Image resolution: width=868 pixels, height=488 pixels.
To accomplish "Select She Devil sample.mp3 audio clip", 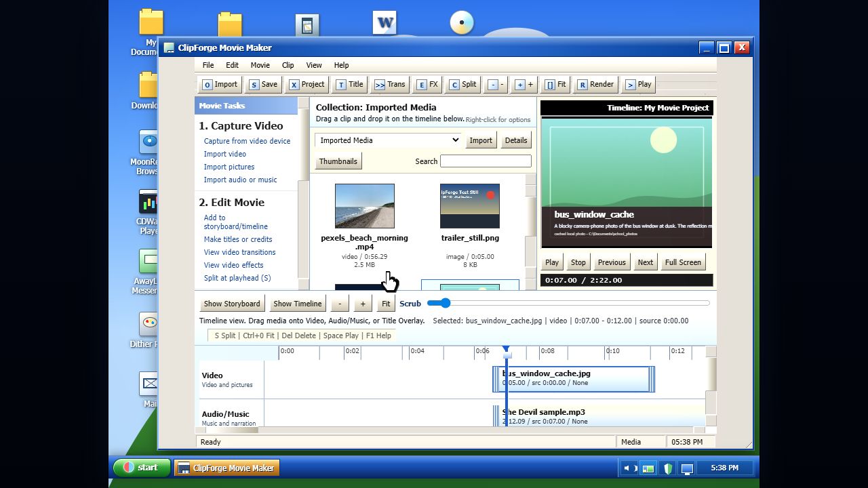I will click(601, 416).
